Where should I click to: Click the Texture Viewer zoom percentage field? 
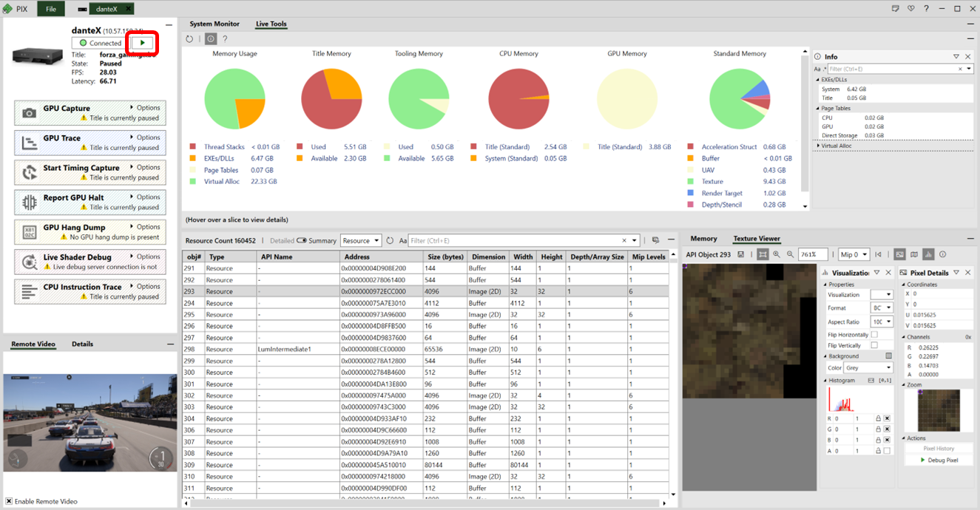[x=813, y=254]
